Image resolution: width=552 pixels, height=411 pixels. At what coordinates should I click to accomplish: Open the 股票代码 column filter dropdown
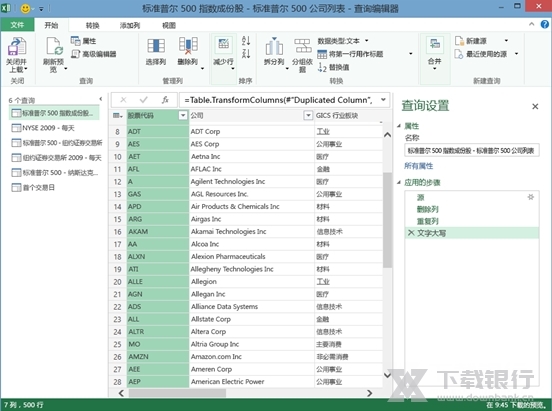183,115
